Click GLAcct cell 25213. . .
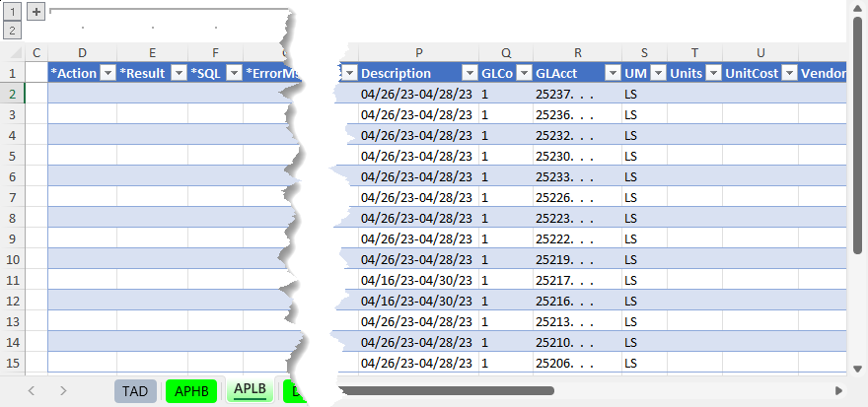The width and height of the screenshot is (868, 407). coord(577,321)
